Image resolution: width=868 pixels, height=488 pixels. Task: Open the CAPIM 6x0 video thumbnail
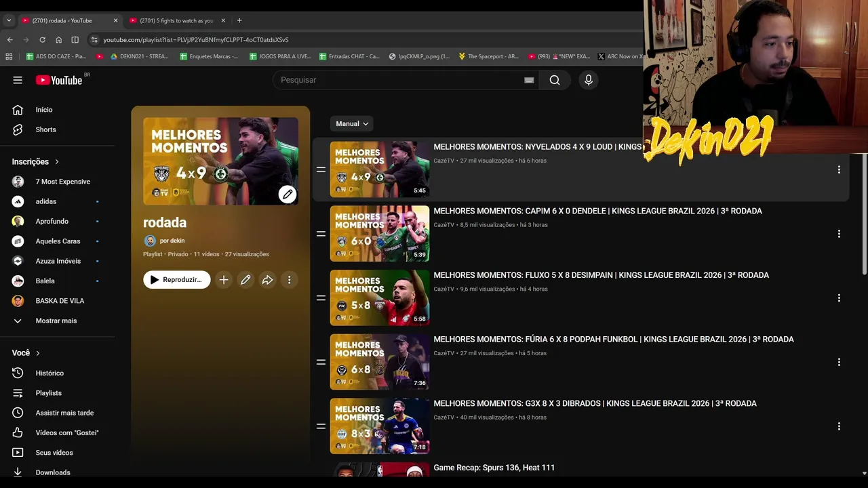point(380,234)
